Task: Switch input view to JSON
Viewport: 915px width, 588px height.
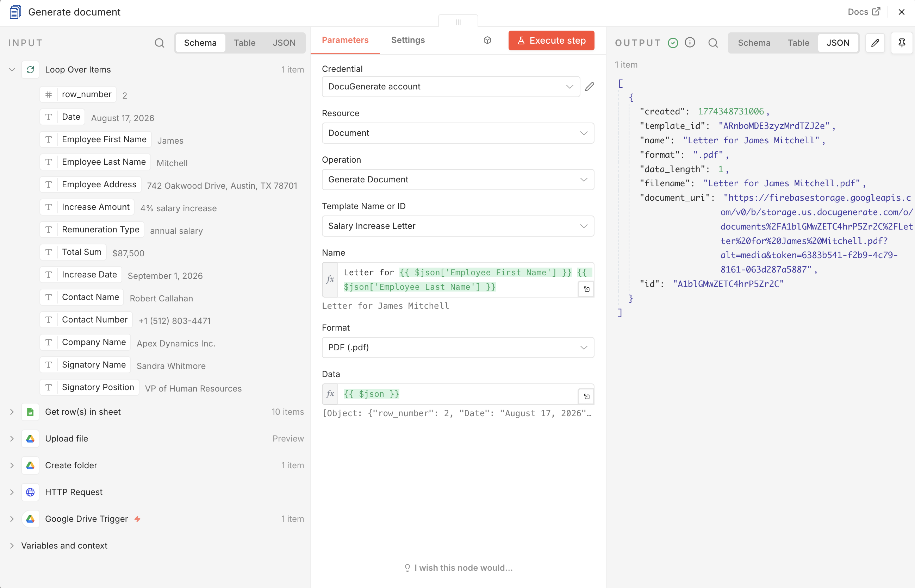Action: (x=284, y=43)
